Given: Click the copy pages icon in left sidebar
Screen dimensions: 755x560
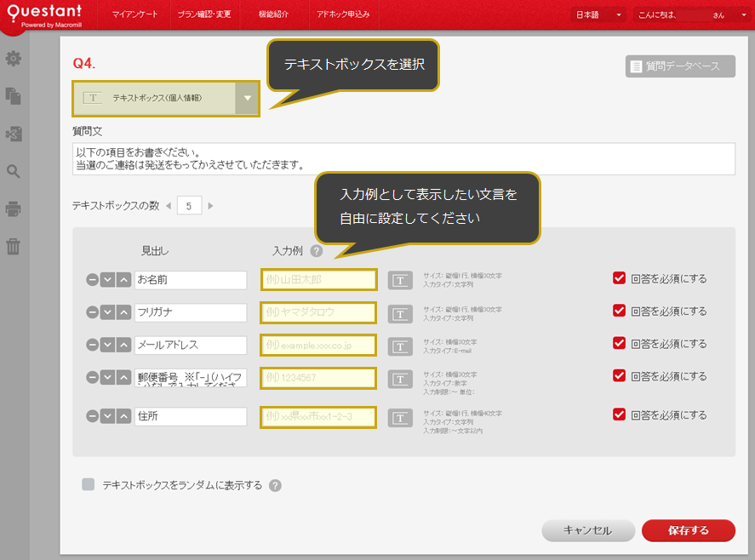Looking at the screenshot, I should click(x=14, y=95).
